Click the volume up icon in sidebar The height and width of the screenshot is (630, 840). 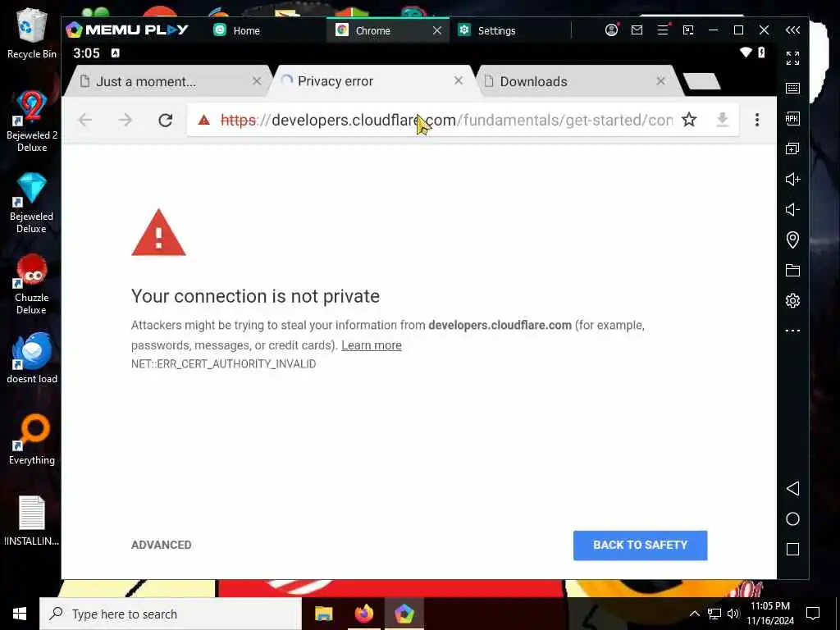792,179
